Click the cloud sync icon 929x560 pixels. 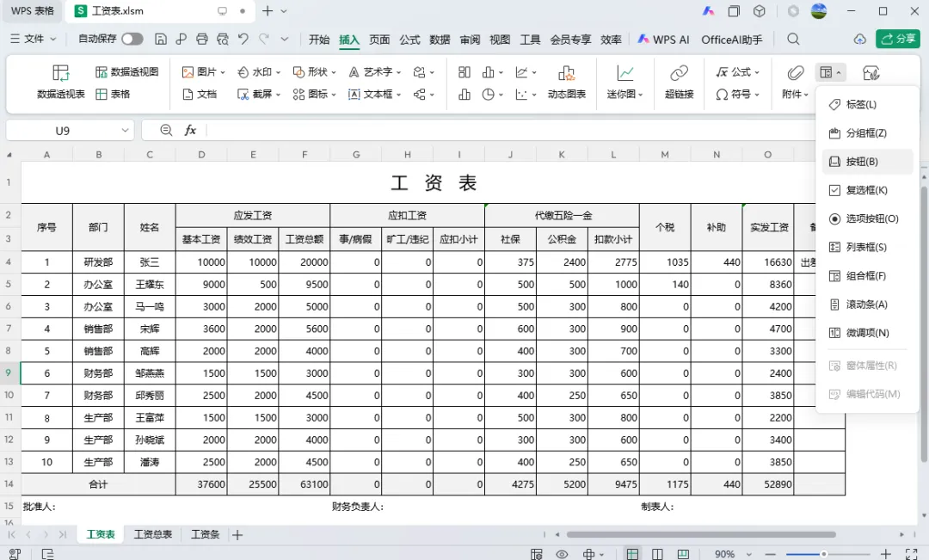point(859,39)
